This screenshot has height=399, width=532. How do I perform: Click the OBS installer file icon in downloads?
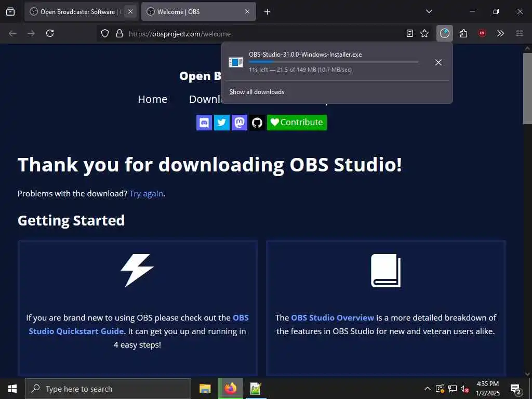click(x=236, y=62)
